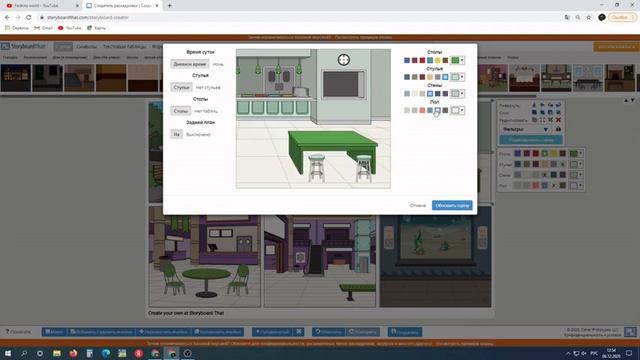This screenshot has height=360, width=640.
Task: Click storyboard cell with aquarium window
Action: tap(436, 257)
